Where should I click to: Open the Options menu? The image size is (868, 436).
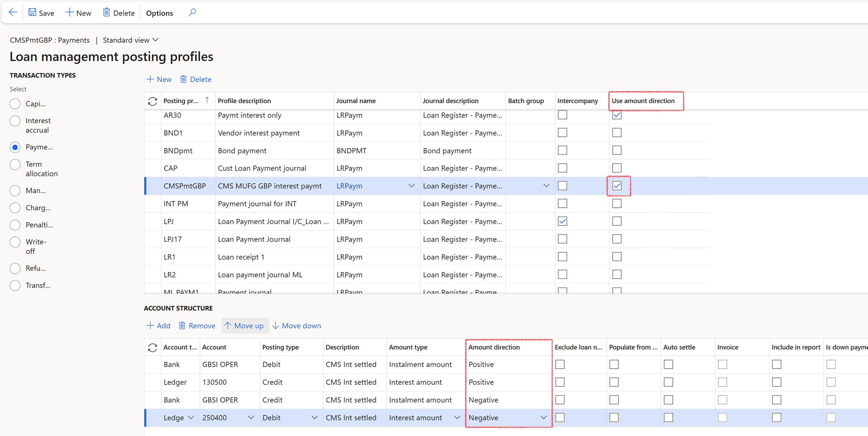pyautogui.click(x=159, y=13)
